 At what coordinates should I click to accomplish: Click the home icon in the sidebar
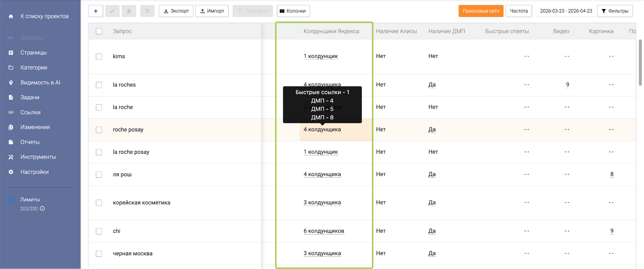point(11,16)
